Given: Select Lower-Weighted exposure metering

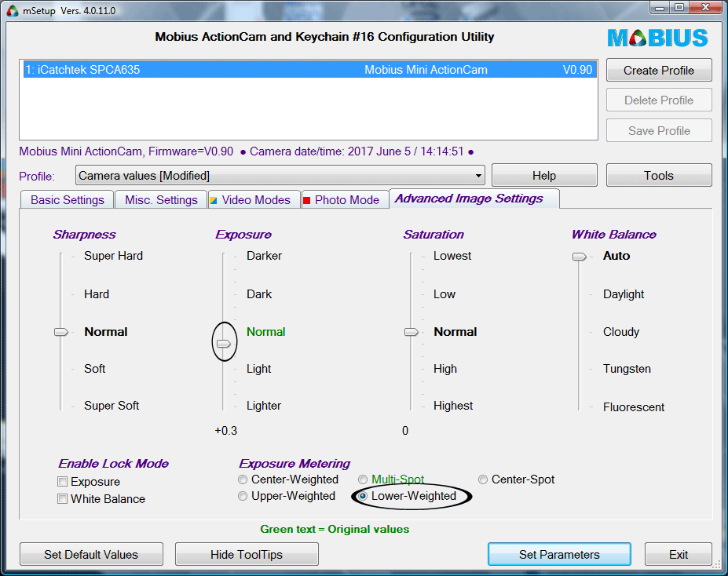Looking at the screenshot, I should [363, 496].
